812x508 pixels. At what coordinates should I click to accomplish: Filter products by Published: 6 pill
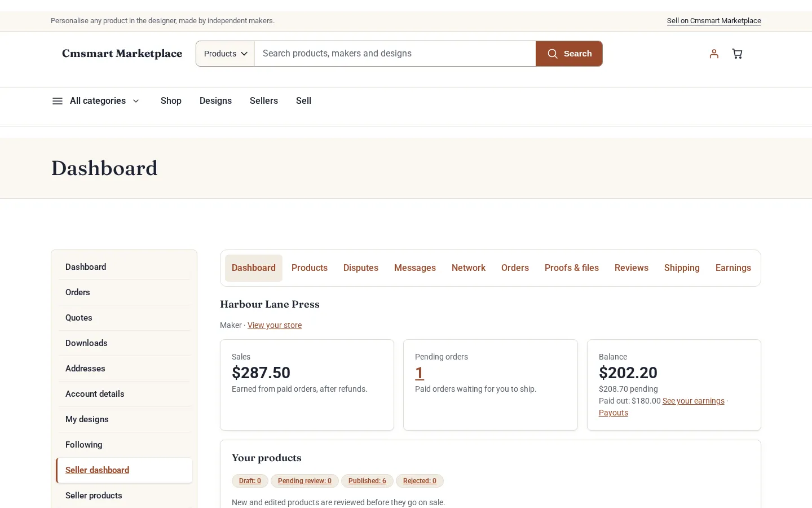[367, 481]
